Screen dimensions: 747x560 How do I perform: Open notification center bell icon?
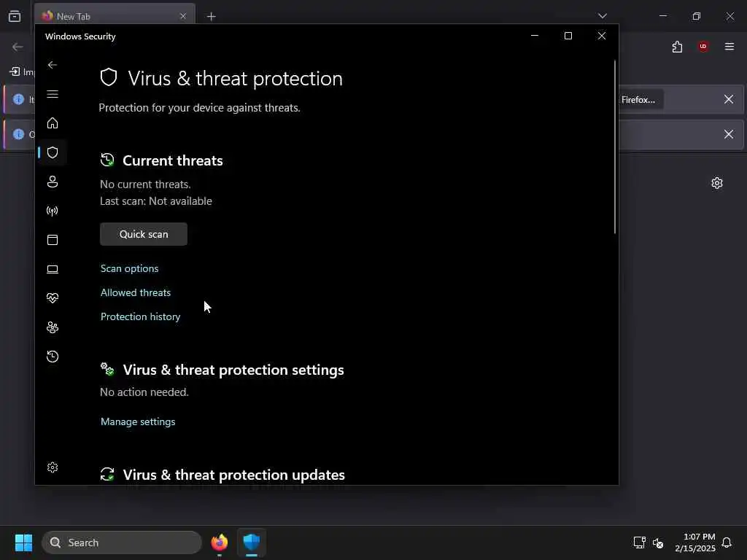[727, 542]
